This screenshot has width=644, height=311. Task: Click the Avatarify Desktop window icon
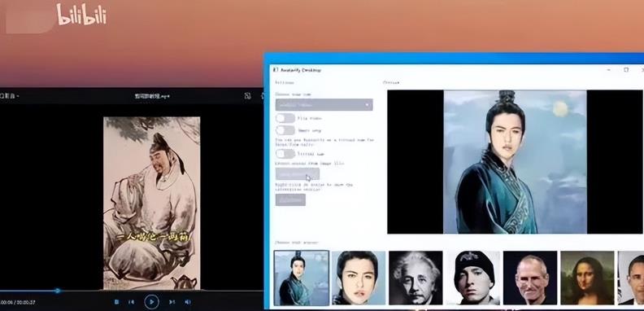[x=276, y=70]
